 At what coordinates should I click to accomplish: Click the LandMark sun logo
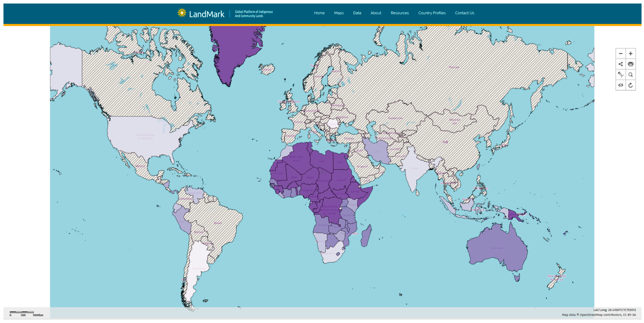pos(182,13)
